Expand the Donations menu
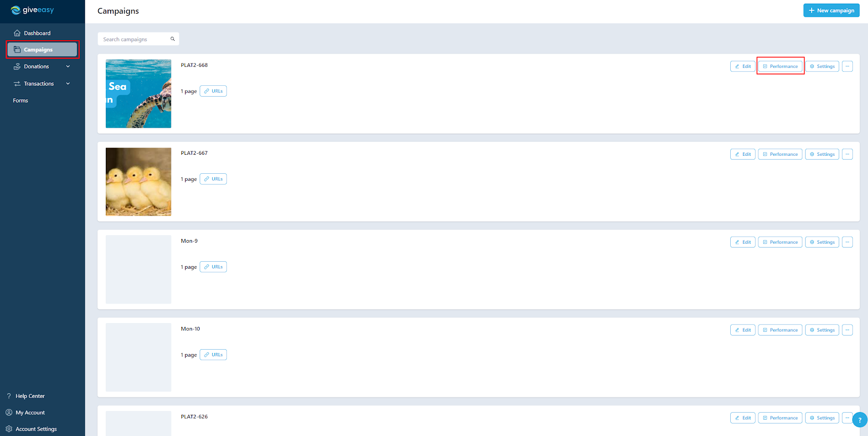 42,66
